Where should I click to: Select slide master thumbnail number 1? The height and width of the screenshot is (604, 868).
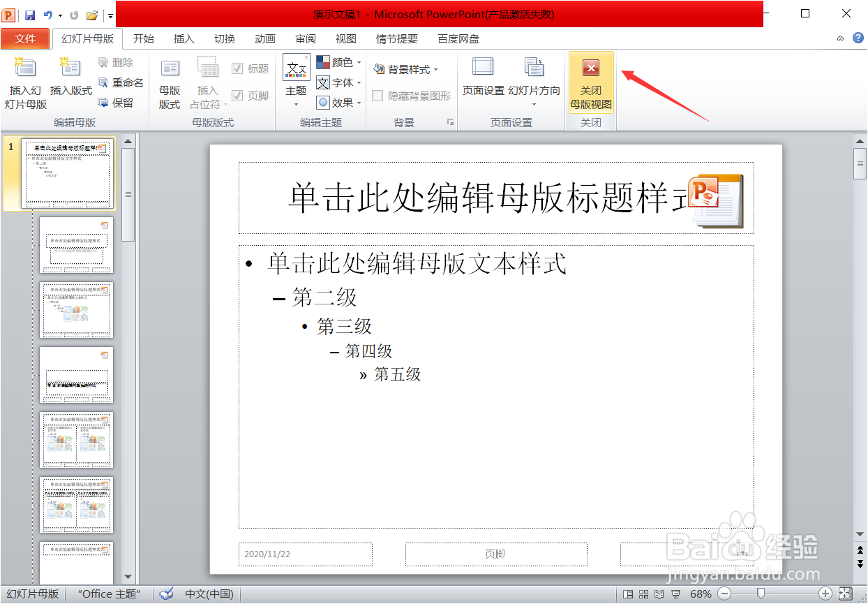[x=67, y=173]
